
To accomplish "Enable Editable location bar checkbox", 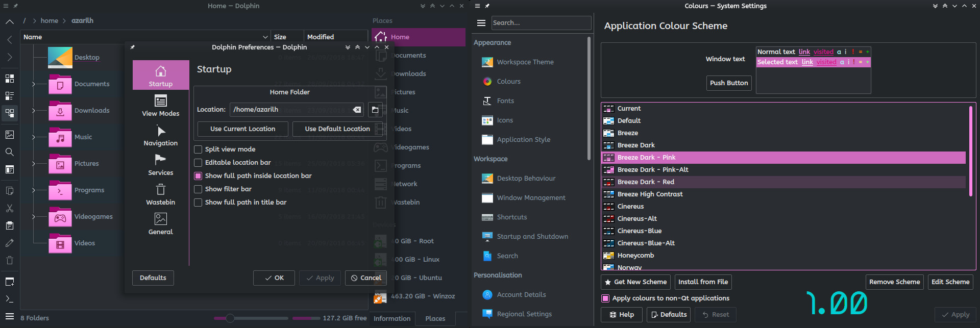I will tap(198, 163).
